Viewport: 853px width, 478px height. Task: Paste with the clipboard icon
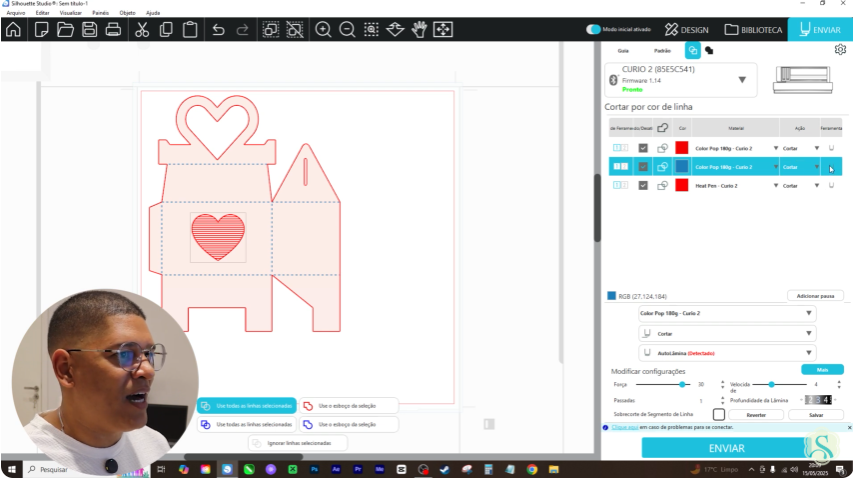tap(190, 29)
